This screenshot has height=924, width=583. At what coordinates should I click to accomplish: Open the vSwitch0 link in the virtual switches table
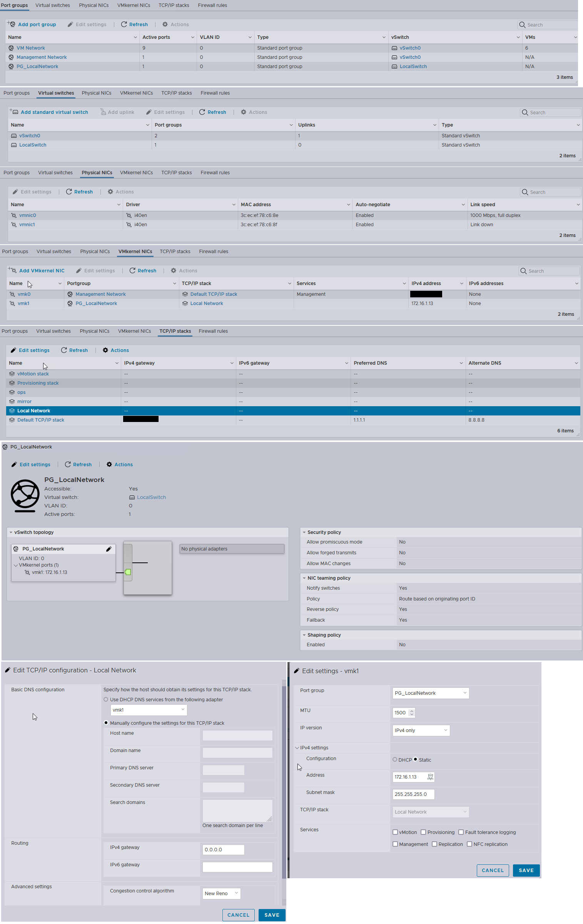pos(30,136)
